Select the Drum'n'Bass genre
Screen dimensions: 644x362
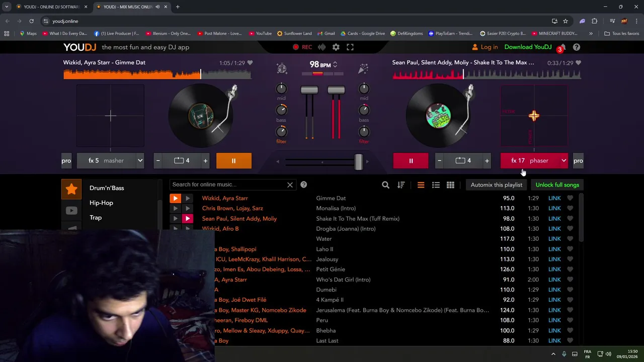[x=107, y=188]
